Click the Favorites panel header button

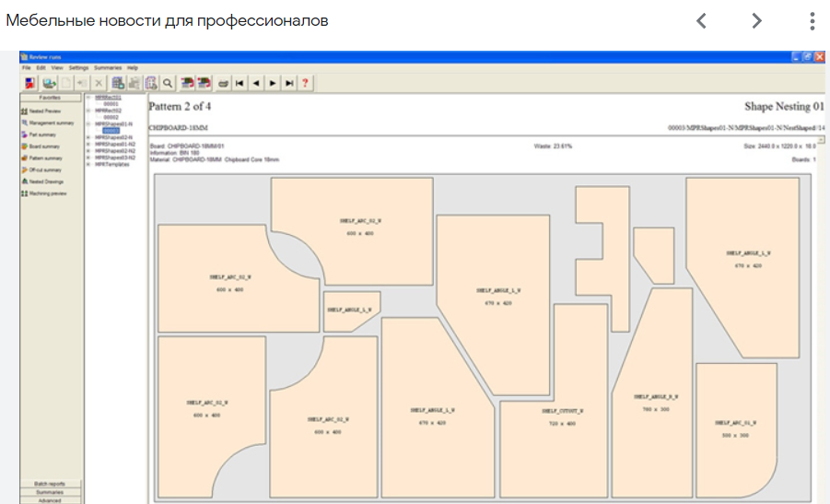[x=51, y=98]
